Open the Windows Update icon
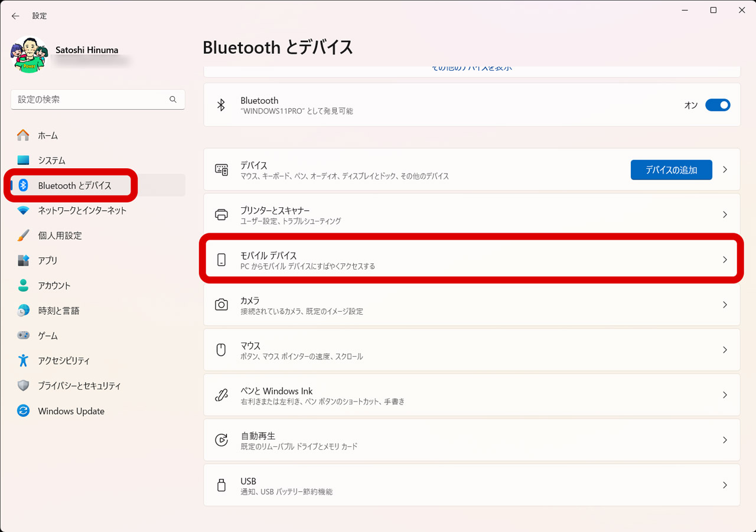Image resolution: width=756 pixels, height=532 pixels. point(22,411)
